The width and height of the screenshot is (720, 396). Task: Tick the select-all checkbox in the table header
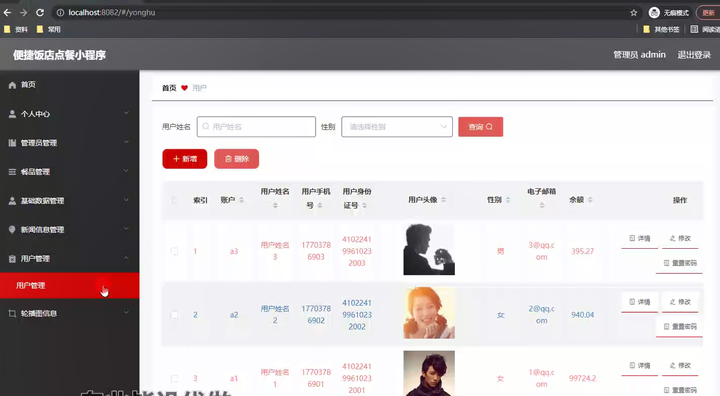click(x=174, y=200)
